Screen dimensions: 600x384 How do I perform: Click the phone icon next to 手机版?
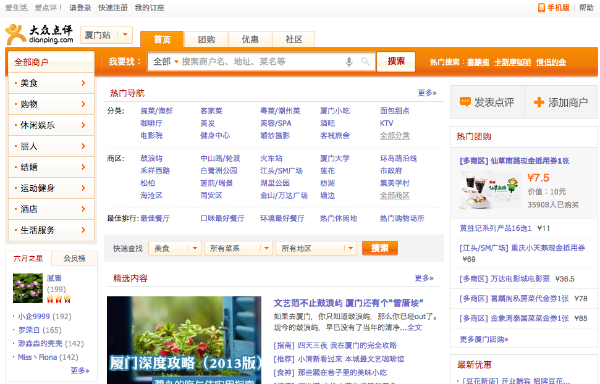(x=541, y=8)
